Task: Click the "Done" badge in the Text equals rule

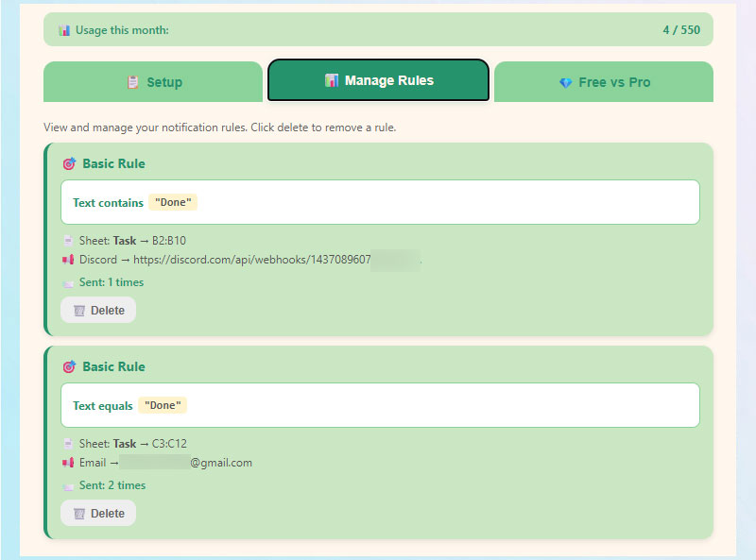Action: pos(163,405)
